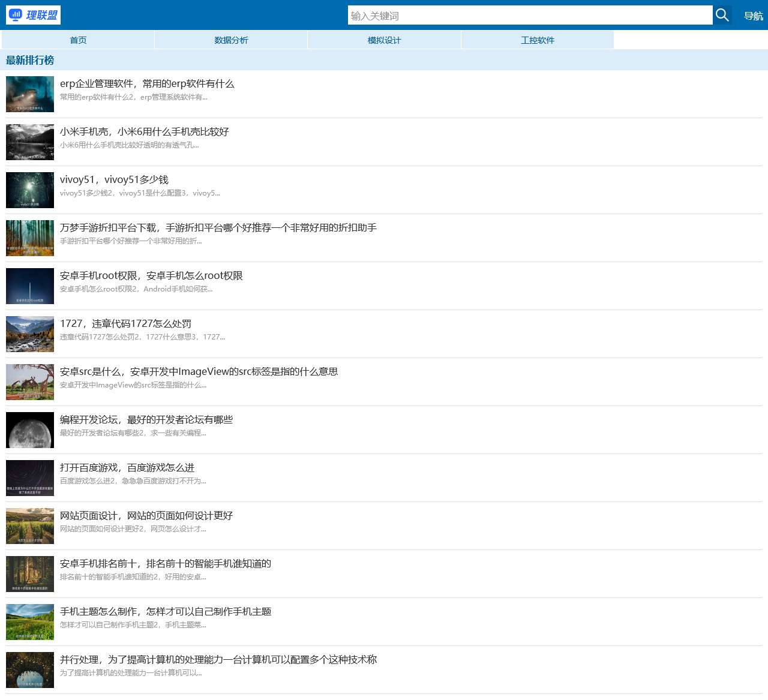Click summary text 小米6用什么手机壳比较好透明的有透气孔...

[x=130, y=145]
